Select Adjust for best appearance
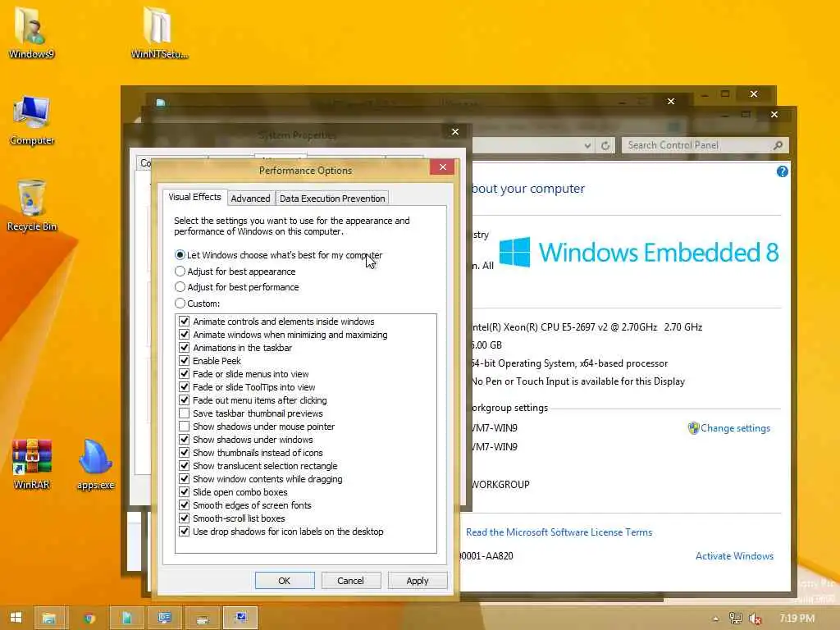Screen dimensions: 840x630 click(x=235, y=272)
